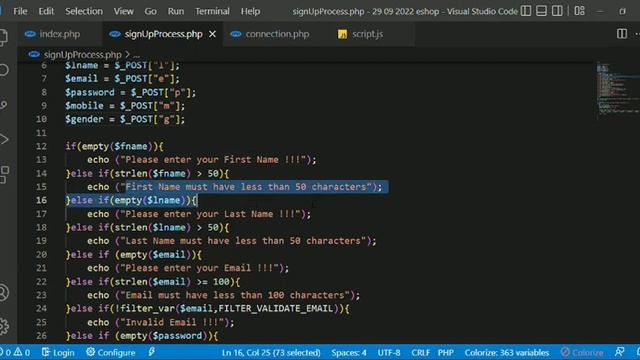Open the Terminal menu
This screenshot has width=640, height=360.
pos(212,11)
